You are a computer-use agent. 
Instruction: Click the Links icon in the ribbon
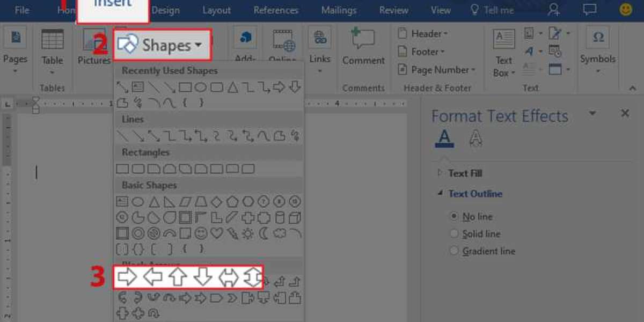pos(320,47)
